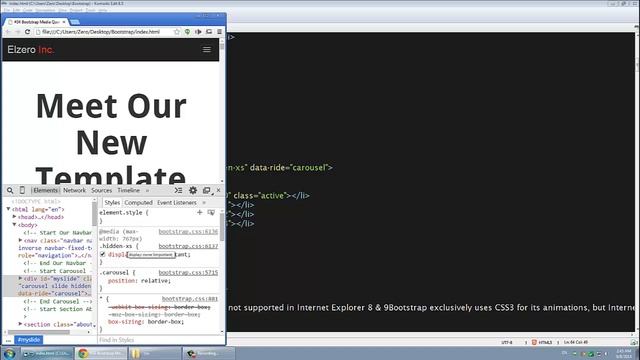Switch to the Network panel tab
Screen dimensions: 640x360
click(x=74, y=191)
